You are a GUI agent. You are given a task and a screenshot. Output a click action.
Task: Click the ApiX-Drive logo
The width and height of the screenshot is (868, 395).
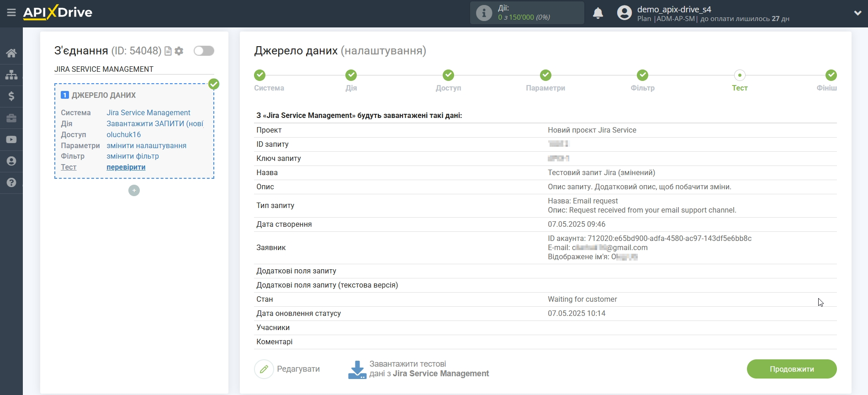pos(58,12)
